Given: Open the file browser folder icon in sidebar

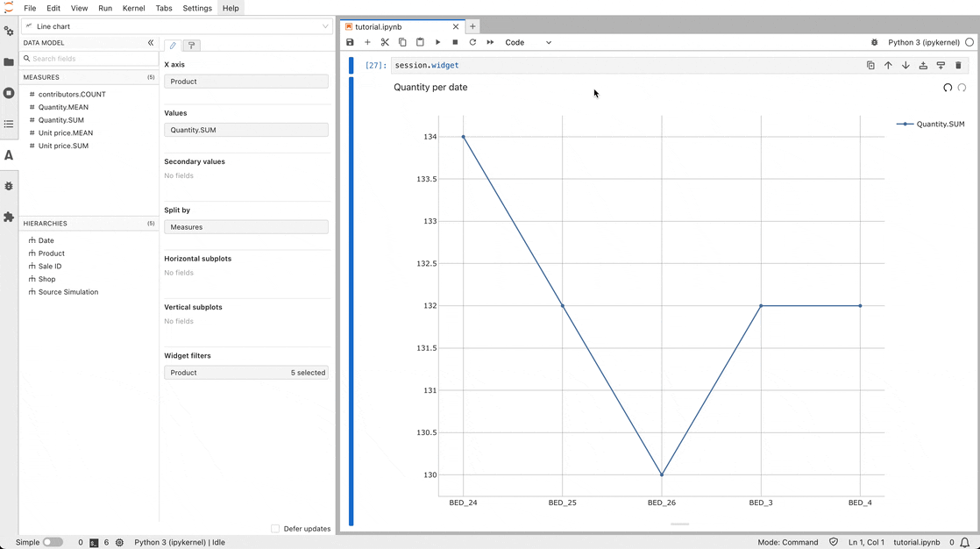Looking at the screenshot, I should point(9,62).
